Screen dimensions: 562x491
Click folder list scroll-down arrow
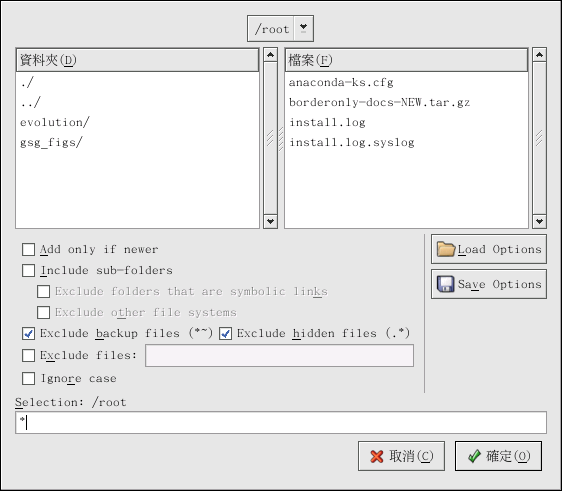[270, 221]
